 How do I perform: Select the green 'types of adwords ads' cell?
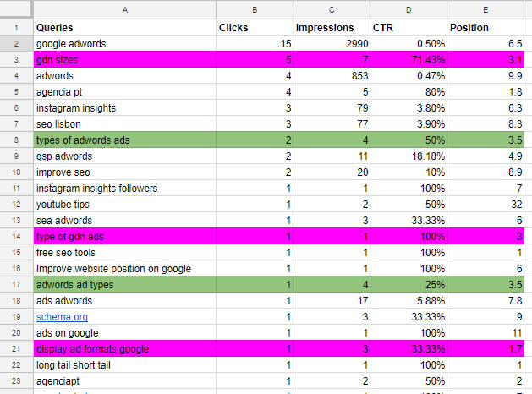click(125, 140)
